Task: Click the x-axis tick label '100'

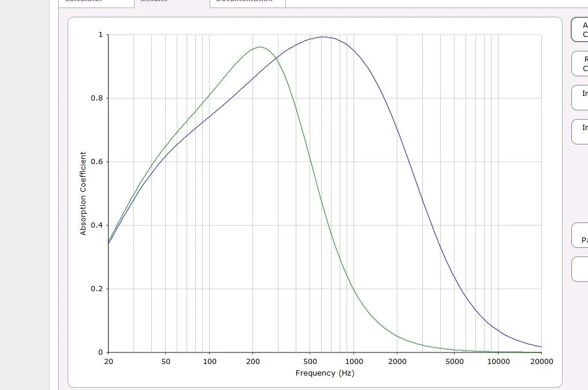Action: [210, 362]
